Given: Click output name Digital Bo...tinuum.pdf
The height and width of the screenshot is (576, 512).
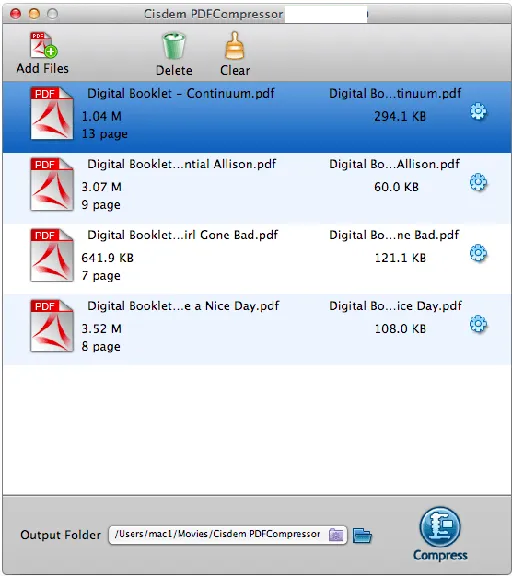Looking at the screenshot, I should pyautogui.click(x=395, y=93).
